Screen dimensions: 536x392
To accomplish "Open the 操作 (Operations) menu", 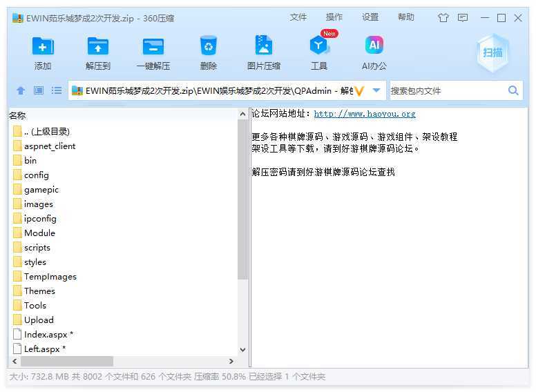I will click(x=334, y=17).
